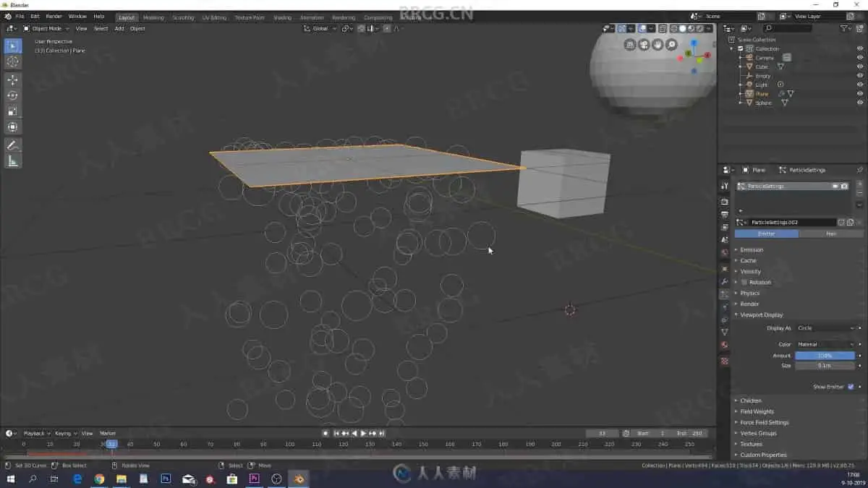Image resolution: width=868 pixels, height=488 pixels.
Task: Toggle orthographic/perspective grid icon
Action: click(630, 45)
